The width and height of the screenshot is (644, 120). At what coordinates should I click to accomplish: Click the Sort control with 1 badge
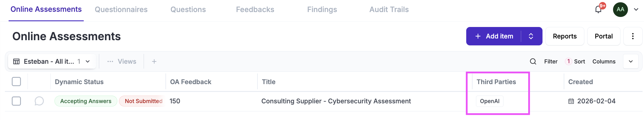click(x=575, y=61)
